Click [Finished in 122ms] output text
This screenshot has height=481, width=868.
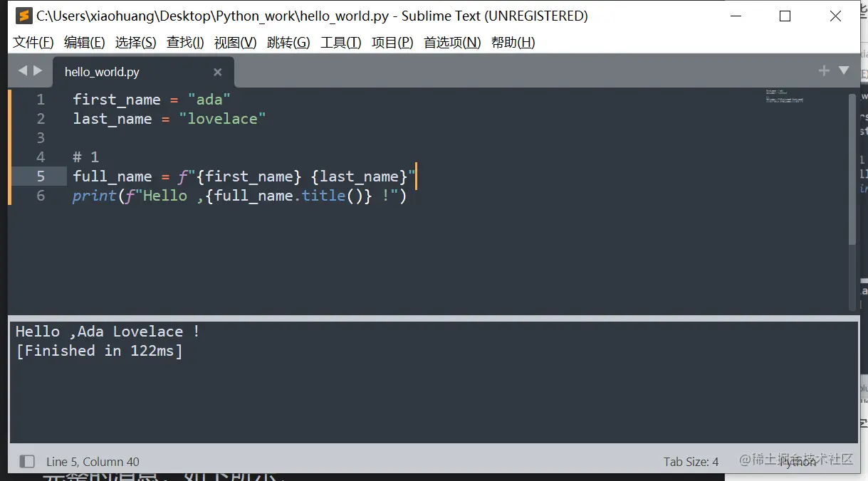99,351
